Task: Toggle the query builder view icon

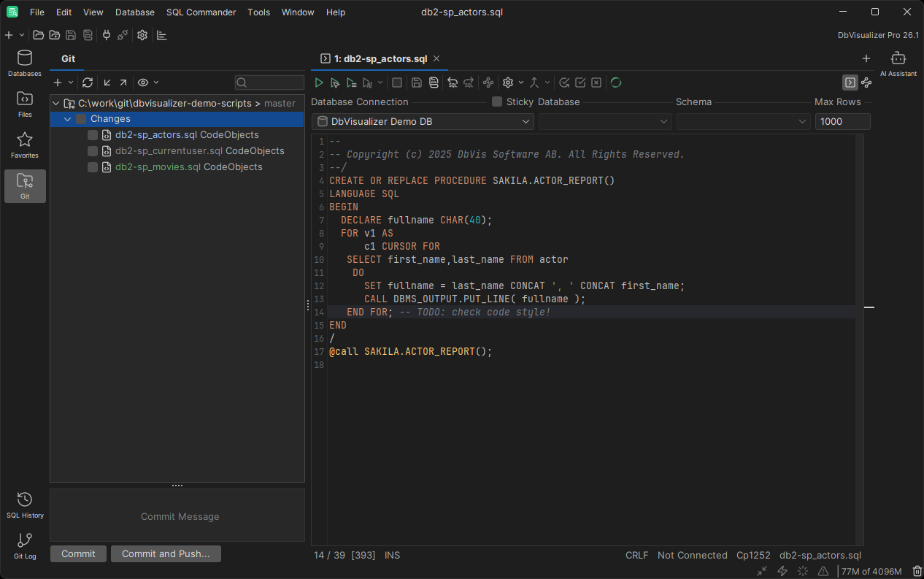Action: point(866,83)
